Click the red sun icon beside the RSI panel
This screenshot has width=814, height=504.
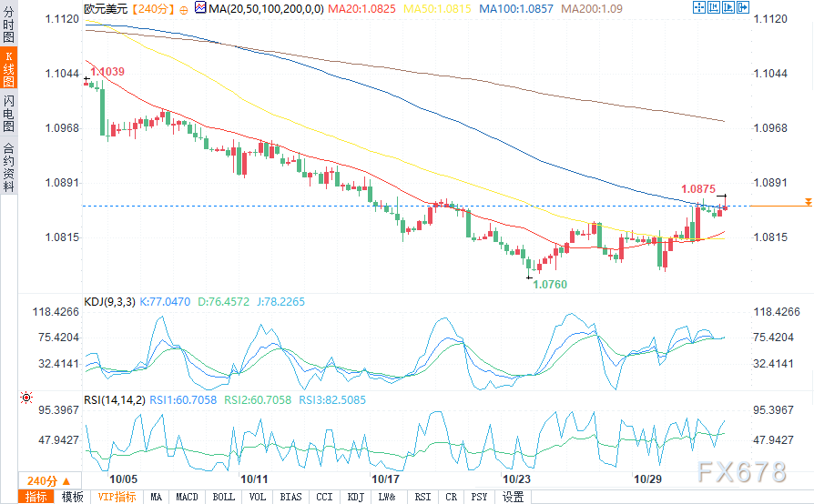(x=26, y=398)
